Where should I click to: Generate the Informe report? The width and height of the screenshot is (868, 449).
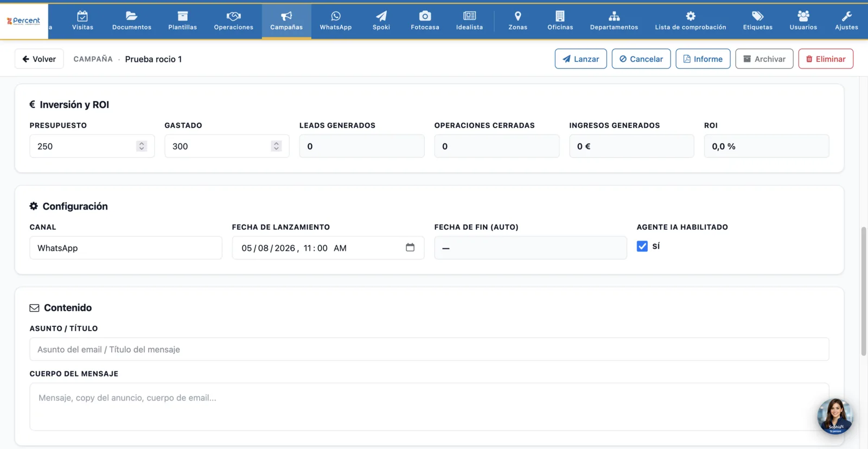pyautogui.click(x=703, y=59)
